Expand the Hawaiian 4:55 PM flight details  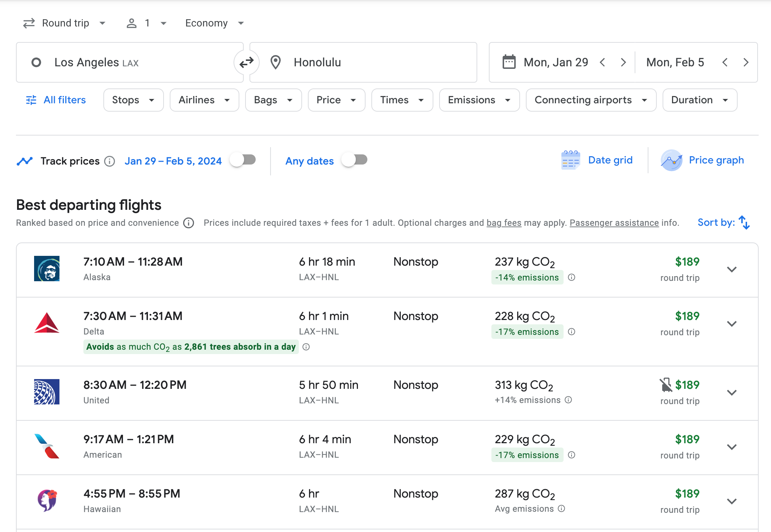pos(732,501)
